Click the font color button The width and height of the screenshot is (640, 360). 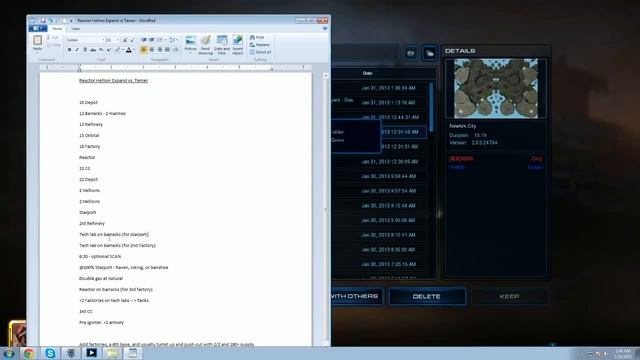(x=129, y=50)
